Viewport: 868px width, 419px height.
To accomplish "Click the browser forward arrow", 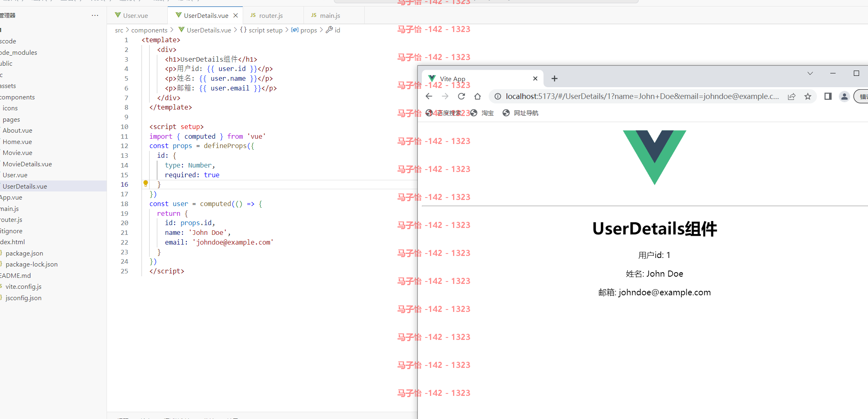I will coord(445,96).
